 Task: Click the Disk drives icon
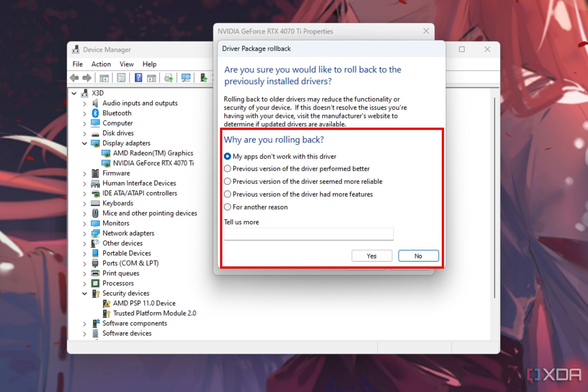pos(95,134)
